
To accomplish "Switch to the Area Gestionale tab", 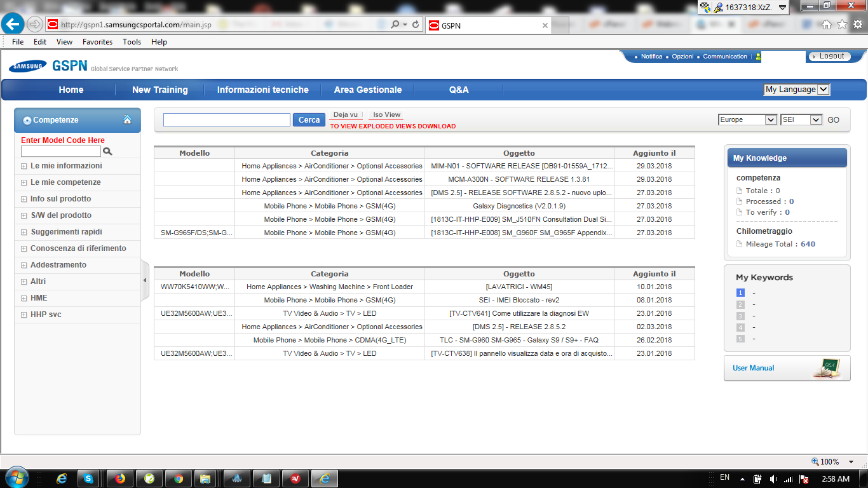I will [367, 90].
